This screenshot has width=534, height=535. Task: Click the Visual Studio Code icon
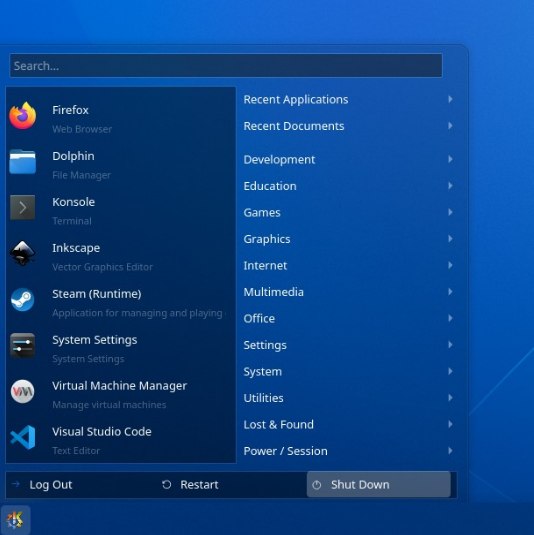pyautogui.click(x=23, y=437)
